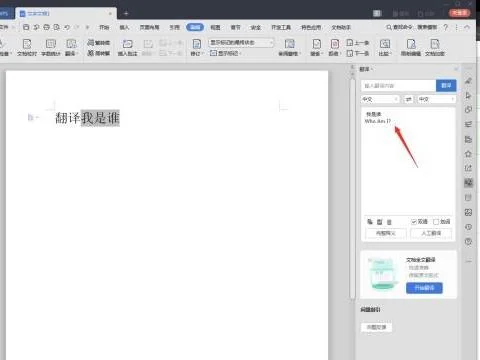The image size is (480, 360).
Task: Switch to the References tab (引用)
Action: click(174, 27)
